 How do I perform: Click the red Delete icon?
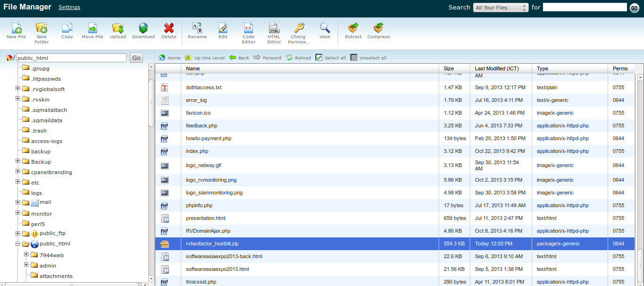click(x=169, y=28)
